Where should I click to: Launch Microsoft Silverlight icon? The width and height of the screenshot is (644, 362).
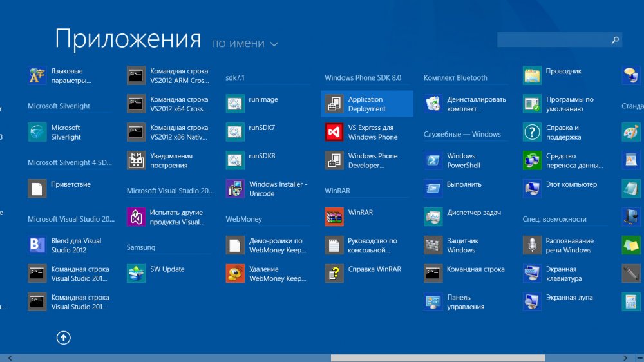(37, 132)
